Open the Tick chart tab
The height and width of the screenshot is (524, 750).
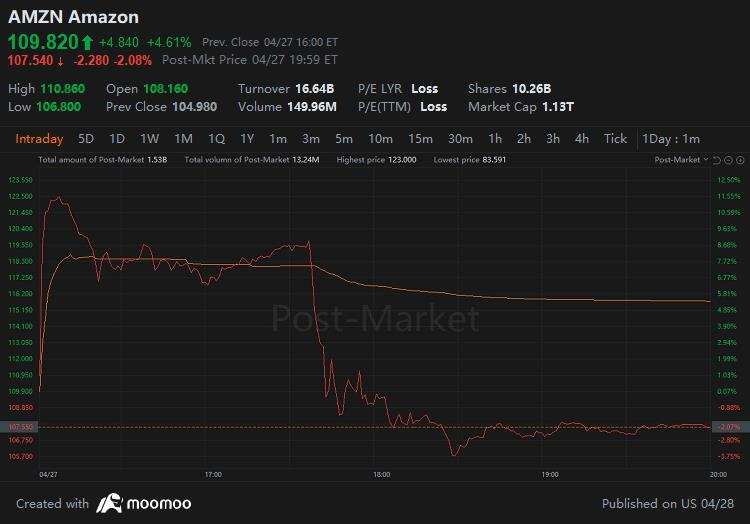(x=615, y=139)
